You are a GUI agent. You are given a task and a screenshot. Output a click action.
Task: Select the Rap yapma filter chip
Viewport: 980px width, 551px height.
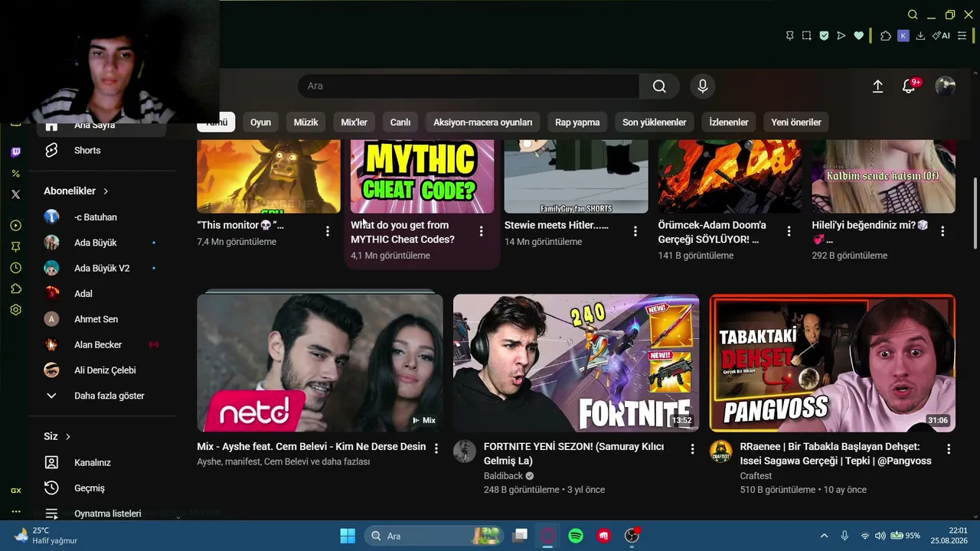[577, 122]
